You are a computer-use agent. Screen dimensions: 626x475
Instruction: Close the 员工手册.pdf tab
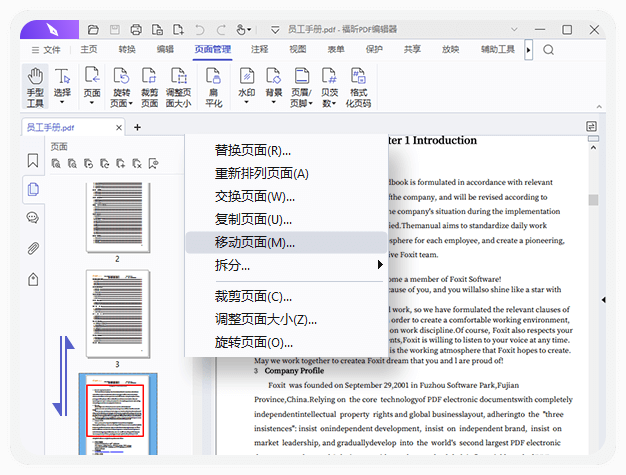[119, 128]
